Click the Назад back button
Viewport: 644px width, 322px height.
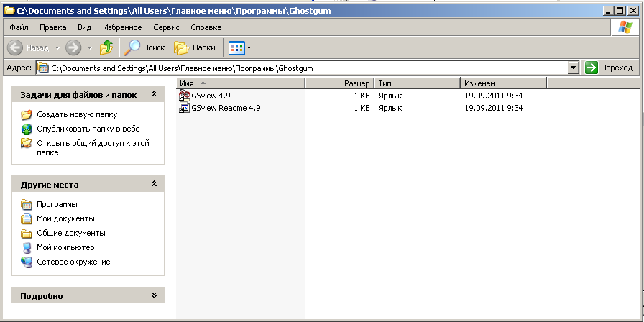(29, 47)
